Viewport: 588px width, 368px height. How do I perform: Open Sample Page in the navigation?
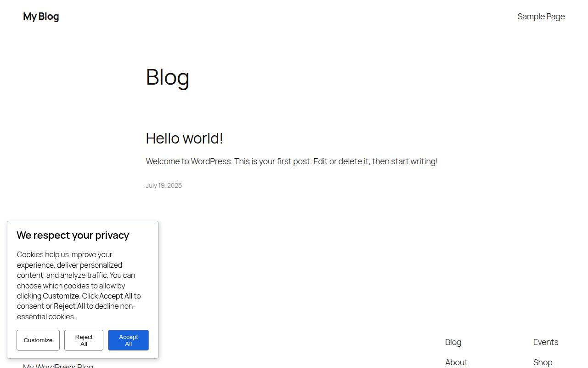[x=541, y=17]
